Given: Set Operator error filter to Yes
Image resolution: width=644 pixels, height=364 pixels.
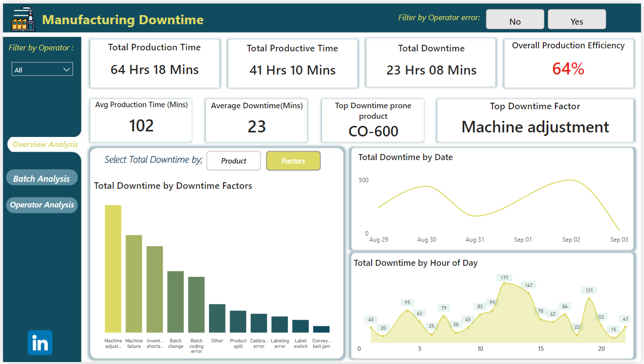Looking at the screenshot, I should pyautogui.click(x=577, y=20).
